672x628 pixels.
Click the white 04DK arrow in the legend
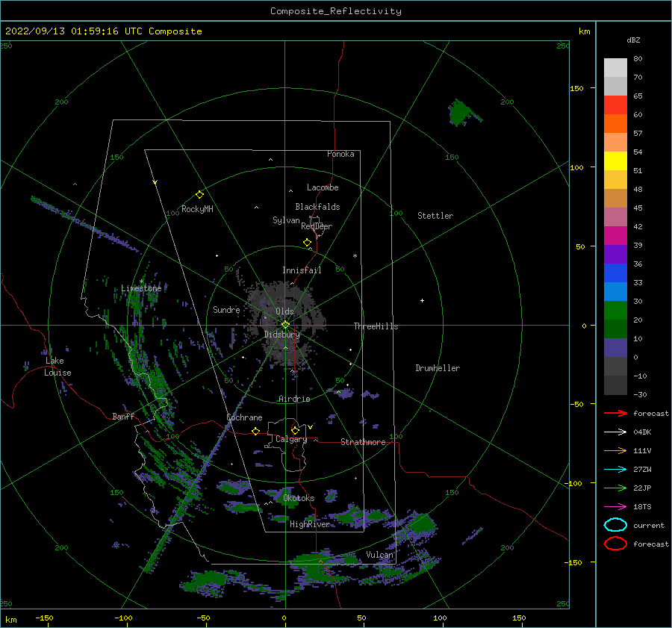(615, 432)
